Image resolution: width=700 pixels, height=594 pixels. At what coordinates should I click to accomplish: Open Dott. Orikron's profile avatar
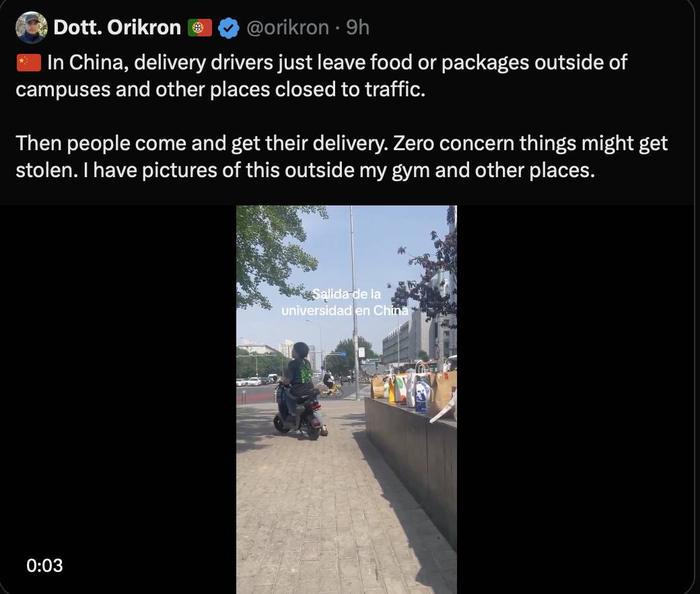(32, 28)
